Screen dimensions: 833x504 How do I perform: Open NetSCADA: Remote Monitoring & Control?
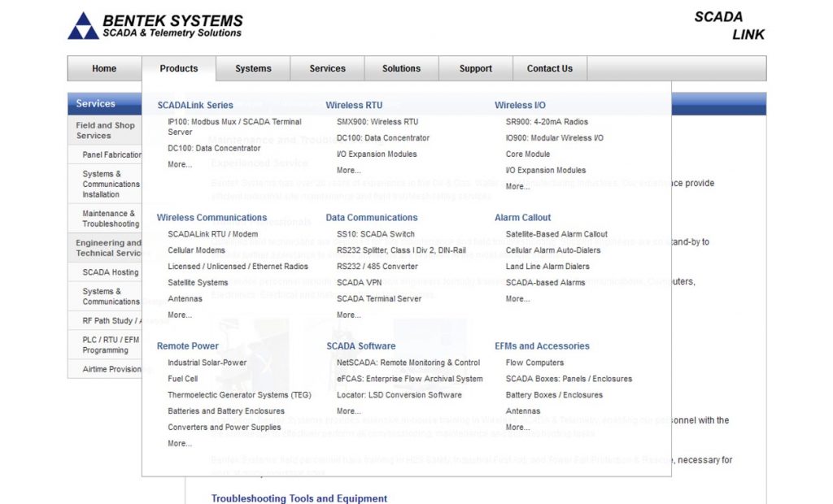point(404,363)
